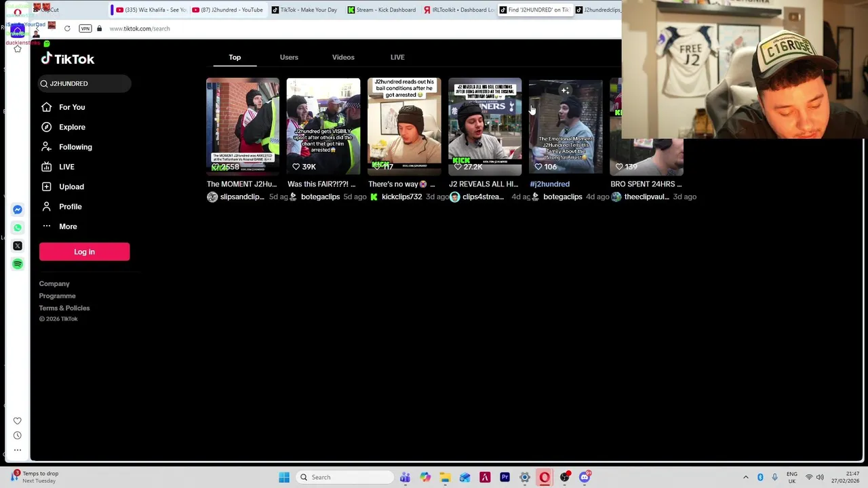Switch to the Top results tab
Screen dimensions: 868x488
click(x=235, y=57)
